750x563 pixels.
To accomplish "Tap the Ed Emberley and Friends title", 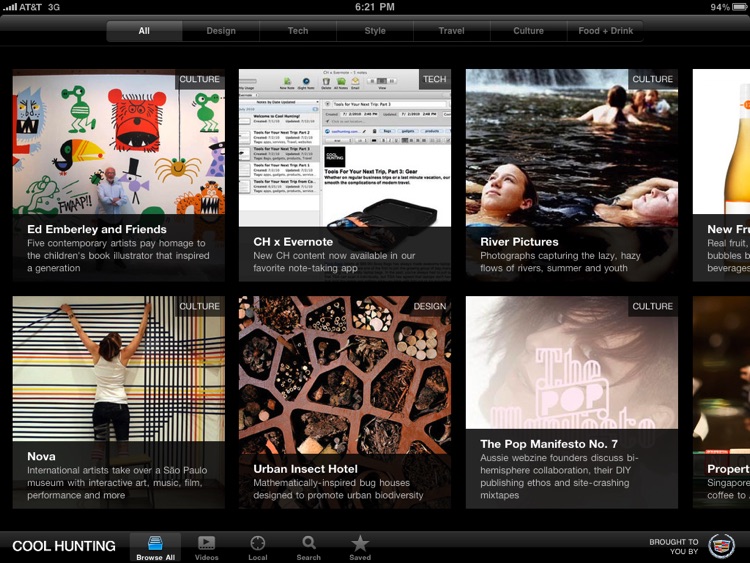I will [x=97, y=229].
